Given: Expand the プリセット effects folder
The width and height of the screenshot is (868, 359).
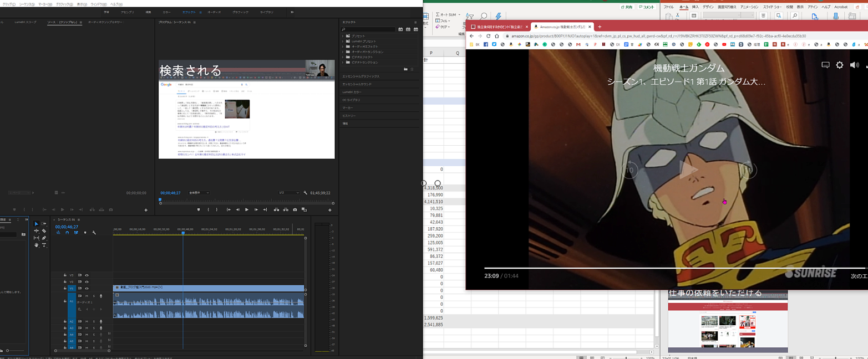Looking at the screenshot, I should 343,36.
